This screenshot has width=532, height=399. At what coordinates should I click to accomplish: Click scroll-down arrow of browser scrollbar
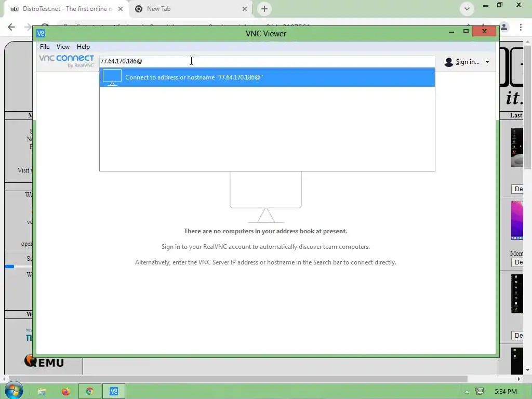click(x=528, y=370)
